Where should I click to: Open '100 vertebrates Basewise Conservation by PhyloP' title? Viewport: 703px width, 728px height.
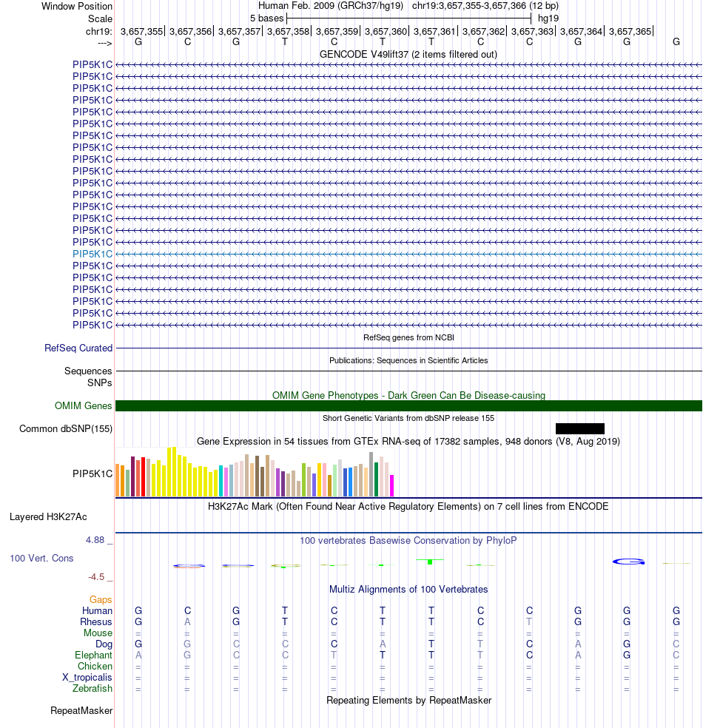click(408, 541)
